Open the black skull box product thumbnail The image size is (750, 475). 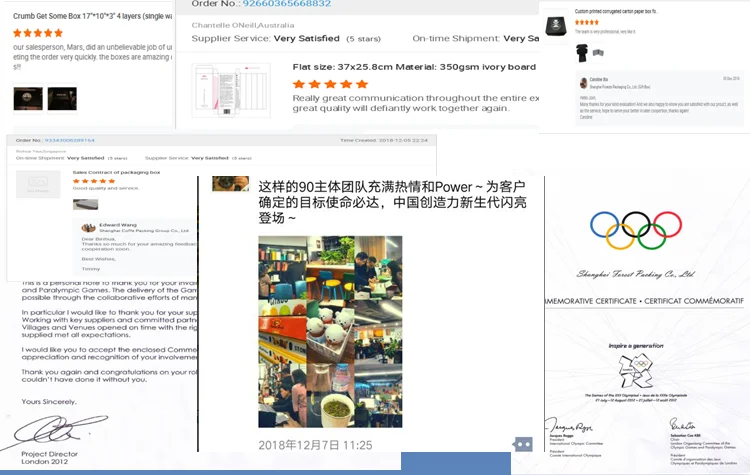[556, 24]
